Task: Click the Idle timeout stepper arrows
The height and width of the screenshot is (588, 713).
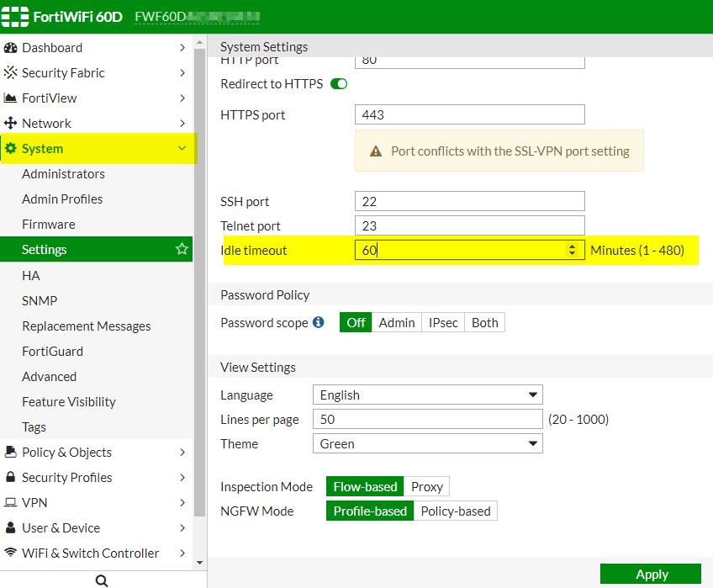Action: [x=573, y=250]
